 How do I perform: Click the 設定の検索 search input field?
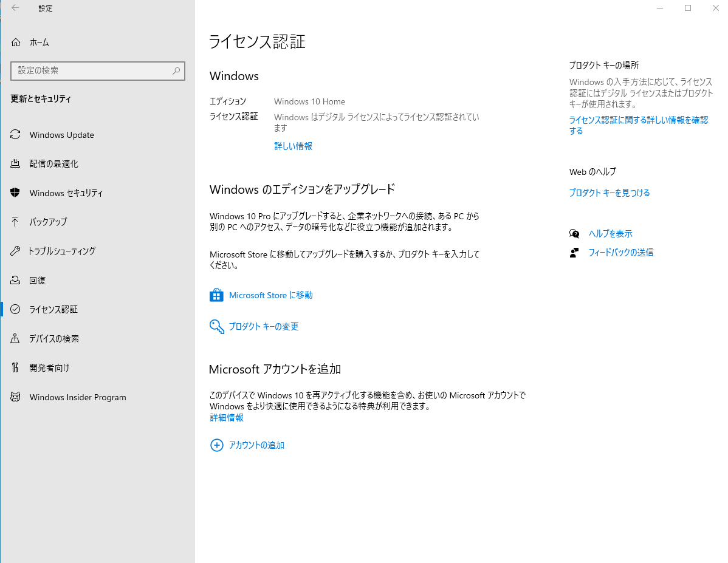click(x=91, y=70)
